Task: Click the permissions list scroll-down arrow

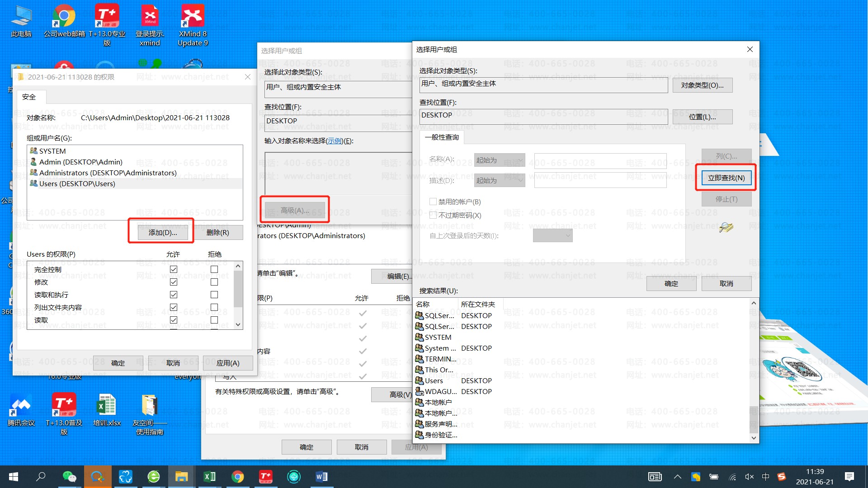Action: click(x=238, y=324)
